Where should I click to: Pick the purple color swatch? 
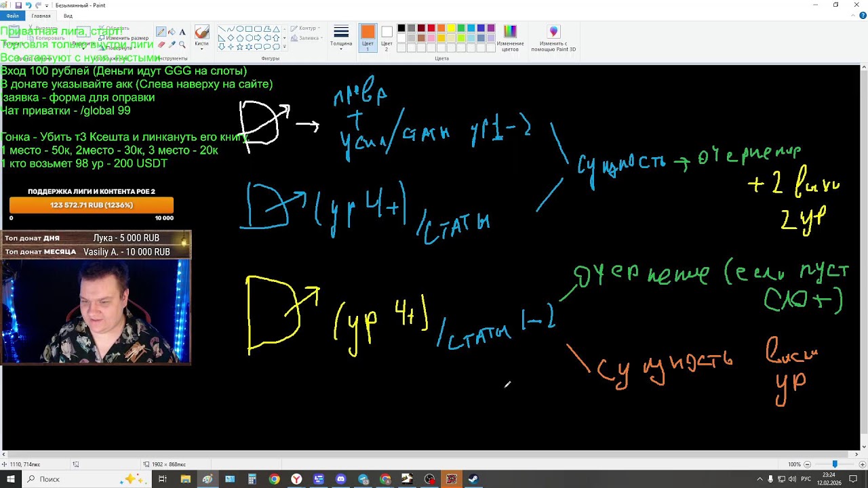pyautogui.click(x=491, y=28)
